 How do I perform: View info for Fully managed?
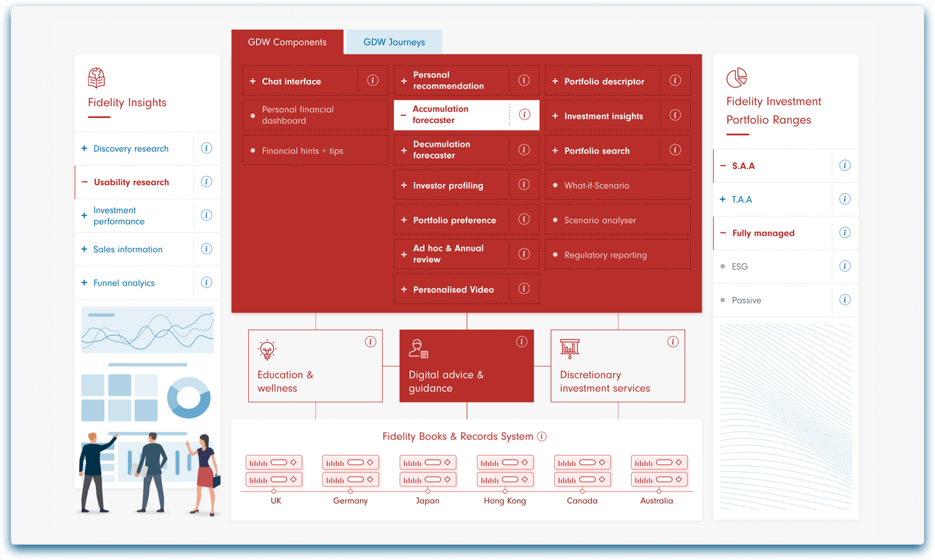[845, 232]
